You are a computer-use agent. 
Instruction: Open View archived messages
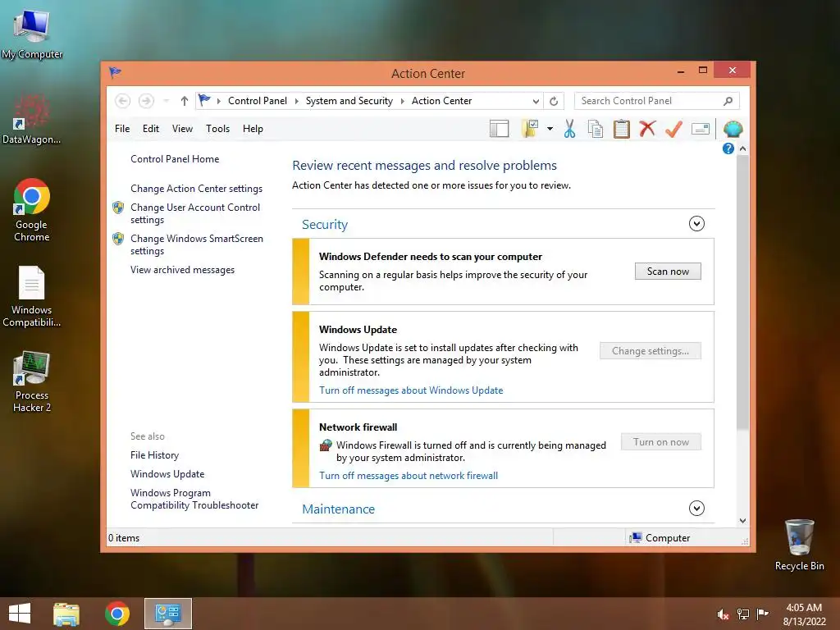182,270
